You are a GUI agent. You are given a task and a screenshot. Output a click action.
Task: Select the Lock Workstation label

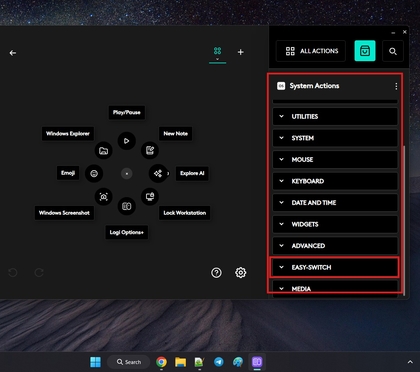pyautogui.click(x=185, y=213)
